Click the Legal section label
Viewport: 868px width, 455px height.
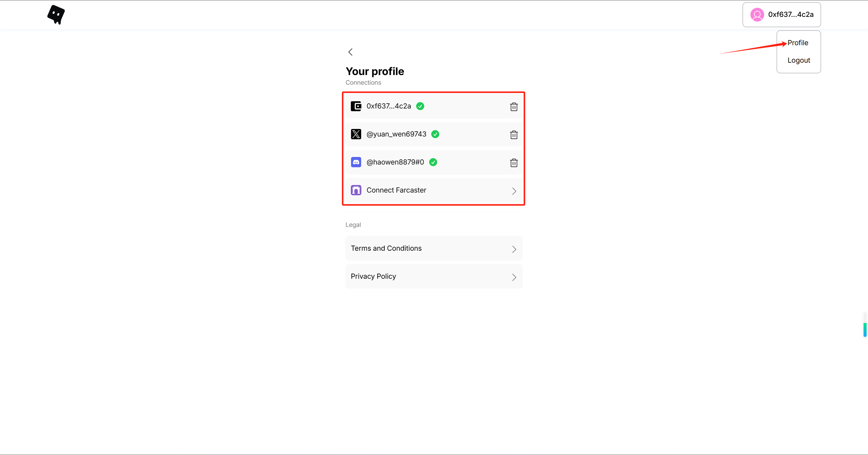pyautogui.click(x=353, y=224)
